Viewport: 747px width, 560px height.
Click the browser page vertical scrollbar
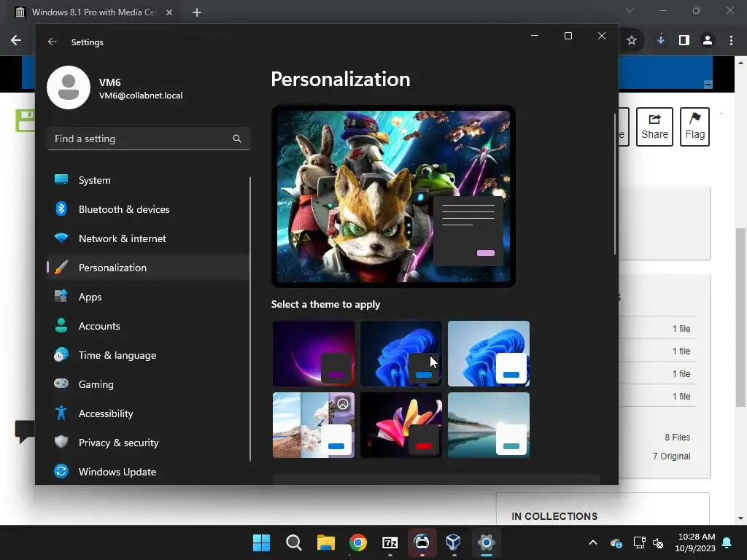click(x=740, y=316)
